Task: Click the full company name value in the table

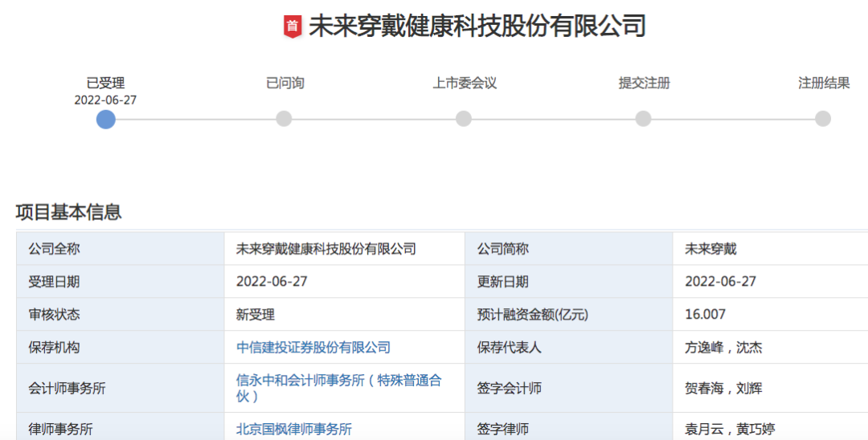Action: 326,249
